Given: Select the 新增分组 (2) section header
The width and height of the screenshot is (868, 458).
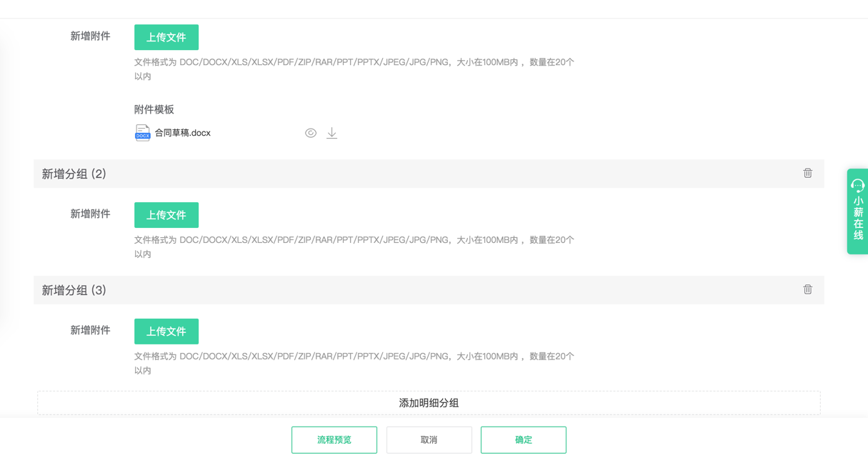Looking at the screenshot, I should click(74, 174).
